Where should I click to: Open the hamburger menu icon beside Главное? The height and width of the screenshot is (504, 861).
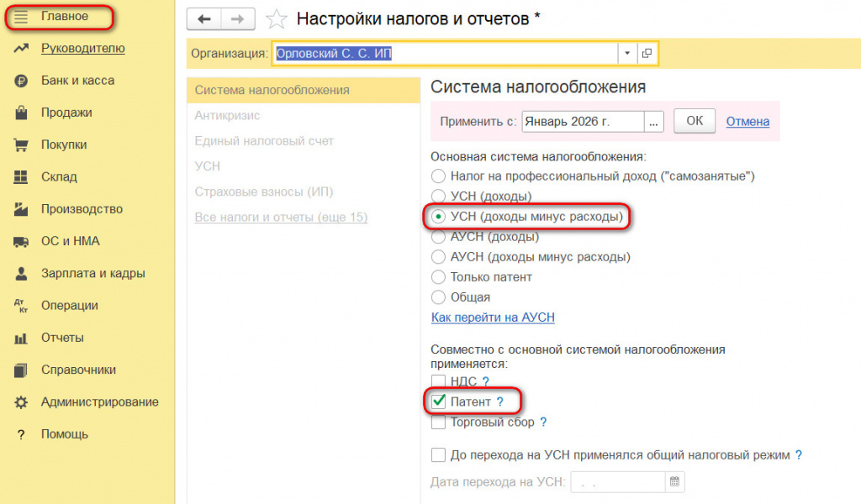(21, 17)
